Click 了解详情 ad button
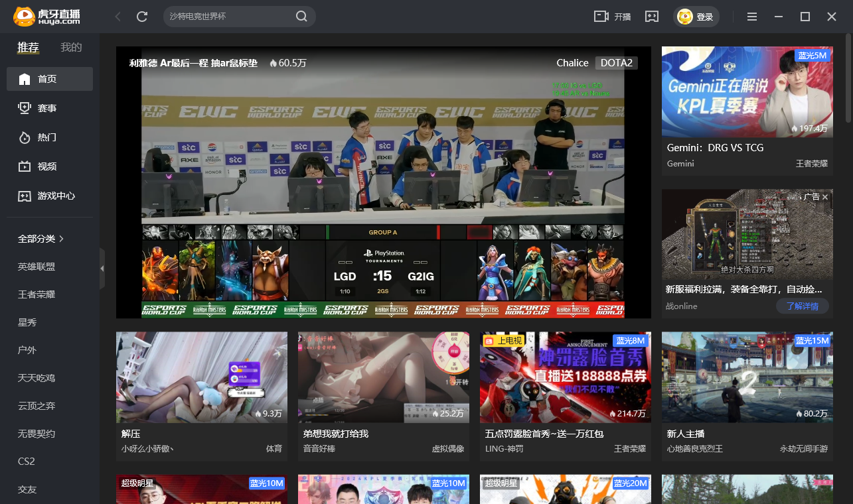 click(x=802, y=306)
